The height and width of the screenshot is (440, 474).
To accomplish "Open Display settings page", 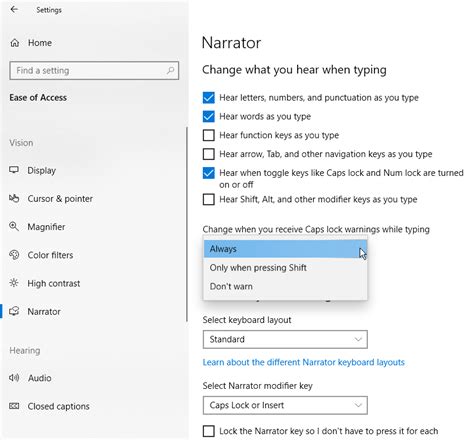I will point(41,170).
